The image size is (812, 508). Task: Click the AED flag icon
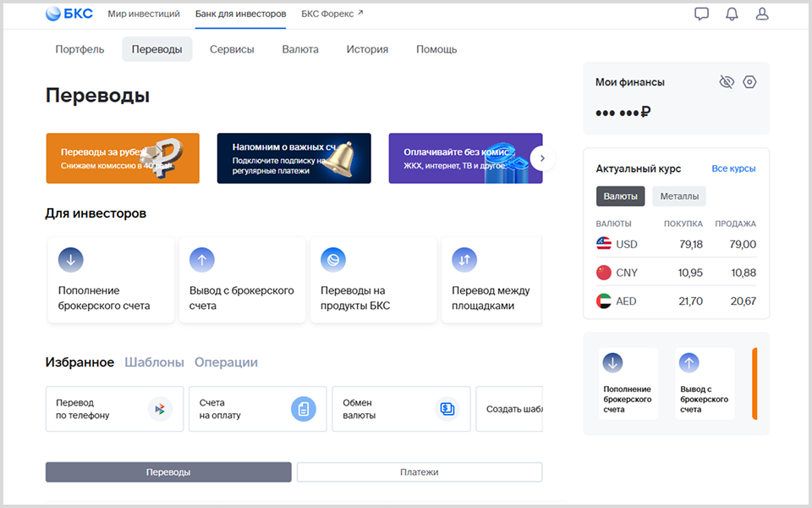(x=604, y=301)
